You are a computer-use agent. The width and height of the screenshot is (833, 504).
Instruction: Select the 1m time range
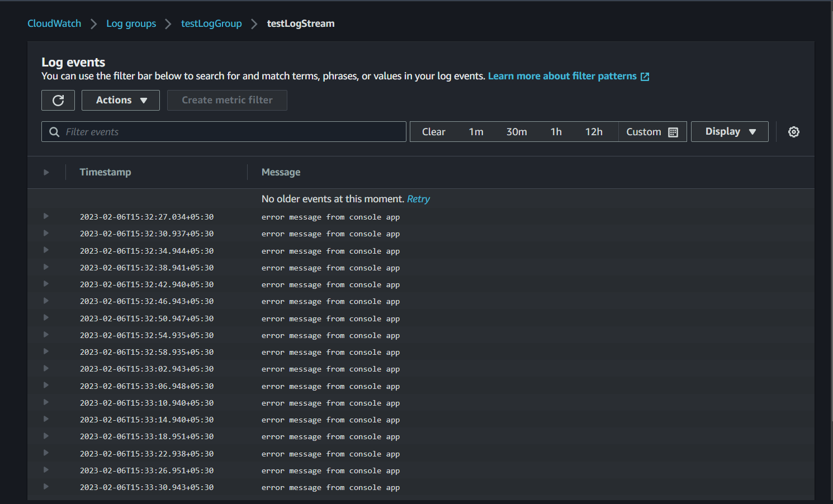pyautogui.click(x=476, y=132)
